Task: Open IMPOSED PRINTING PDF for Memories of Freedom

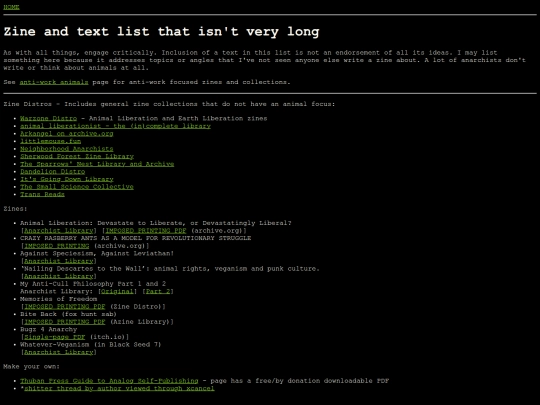Action: 65,306
